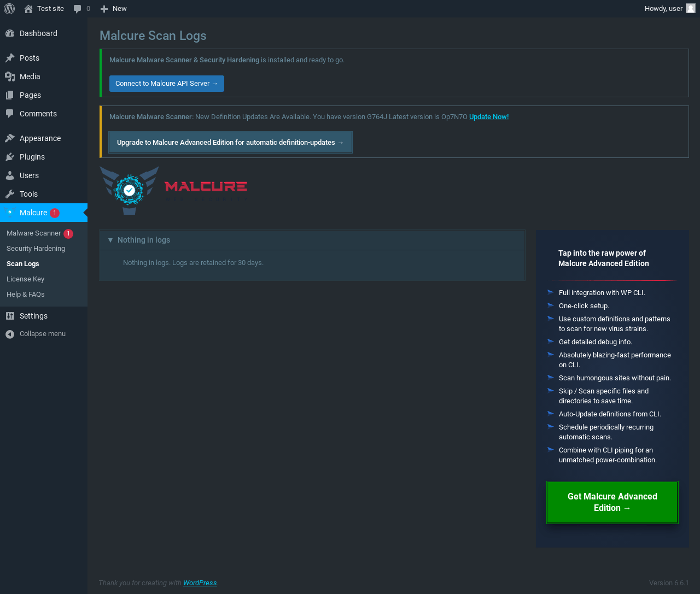The image size is (700, 594).
Task: Click the Collapse menu label
Action: pos(43,334)
